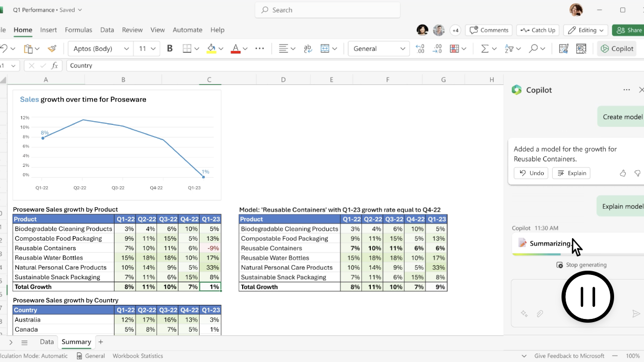This screenshot has width=644, height=362.
Task: Click the yellow fill color bucket icon
Action: [x=211, y=49]
